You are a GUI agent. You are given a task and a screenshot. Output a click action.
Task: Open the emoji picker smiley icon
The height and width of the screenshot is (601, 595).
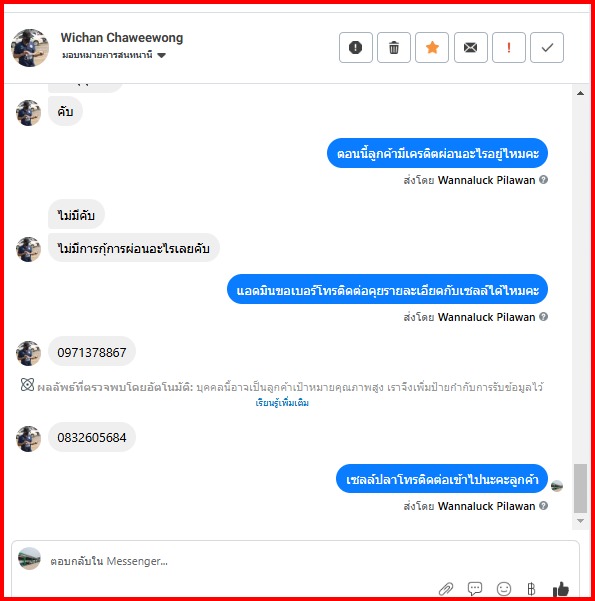coord(504,588)
